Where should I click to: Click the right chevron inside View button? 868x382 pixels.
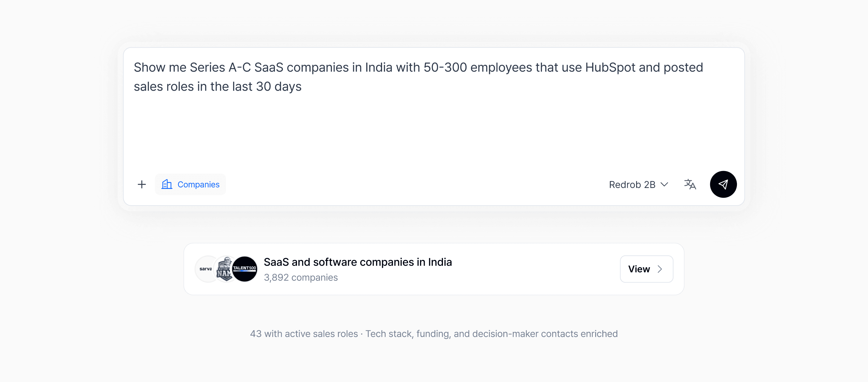click(x=660, y=269)
